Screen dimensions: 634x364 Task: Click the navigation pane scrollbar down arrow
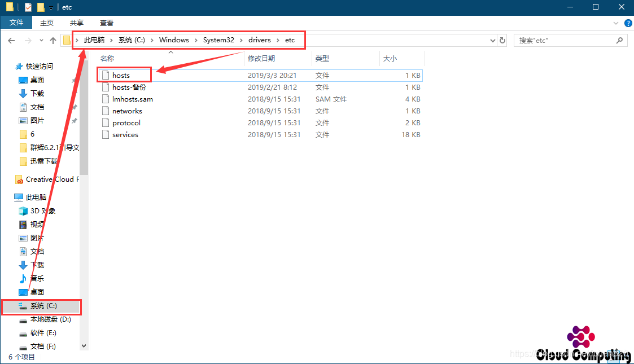[84, 346]
